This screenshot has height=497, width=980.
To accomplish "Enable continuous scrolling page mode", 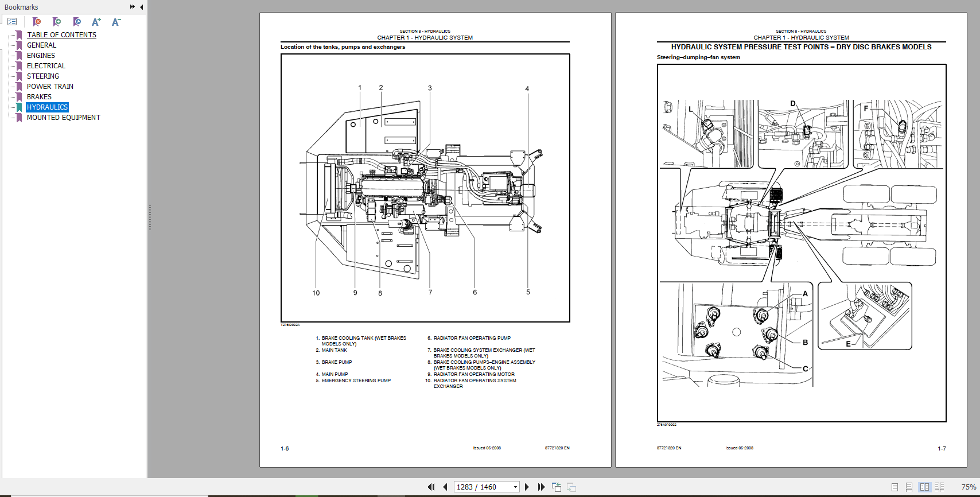I will click(x=909, y=487).
